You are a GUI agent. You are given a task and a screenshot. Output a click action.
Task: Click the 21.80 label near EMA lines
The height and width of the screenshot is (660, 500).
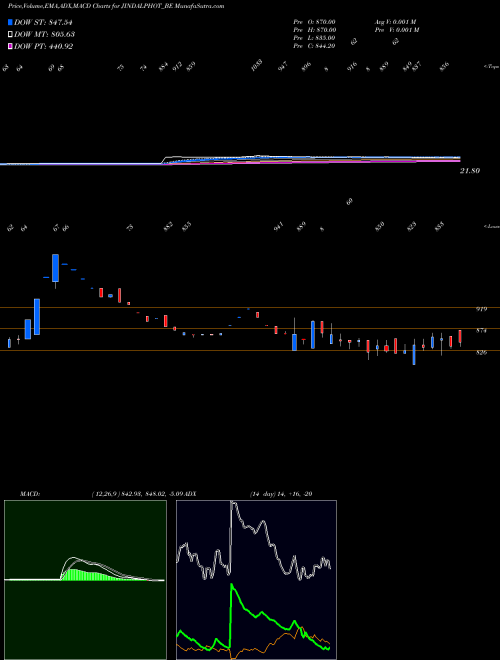pyautogui.click(x=470, y=171)
